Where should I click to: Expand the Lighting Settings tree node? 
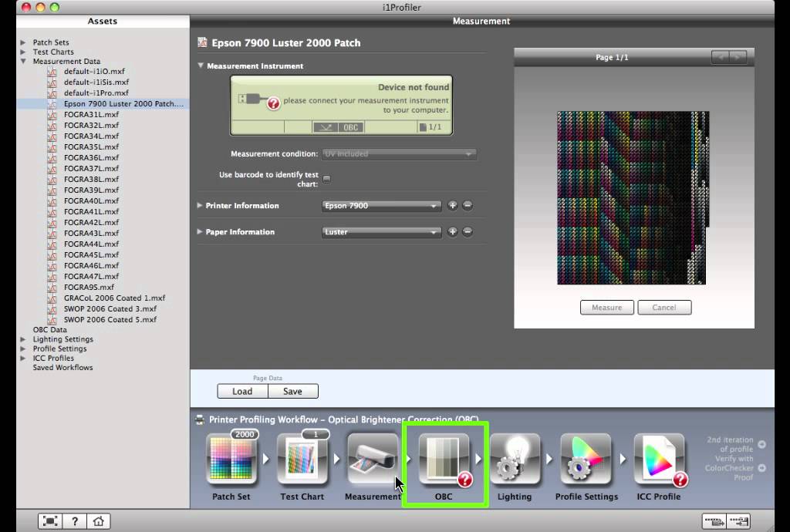tap(22, 339)
